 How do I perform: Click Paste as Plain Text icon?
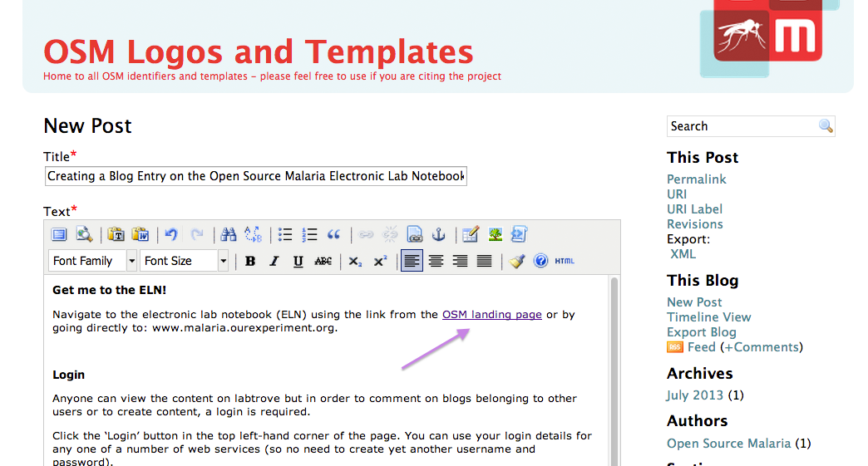[116, 234]
